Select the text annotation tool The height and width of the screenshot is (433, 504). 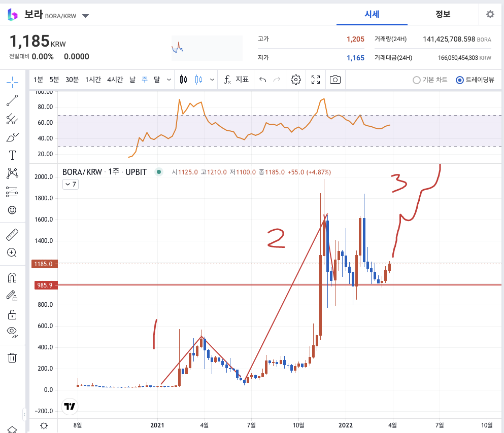pos(12,155)
